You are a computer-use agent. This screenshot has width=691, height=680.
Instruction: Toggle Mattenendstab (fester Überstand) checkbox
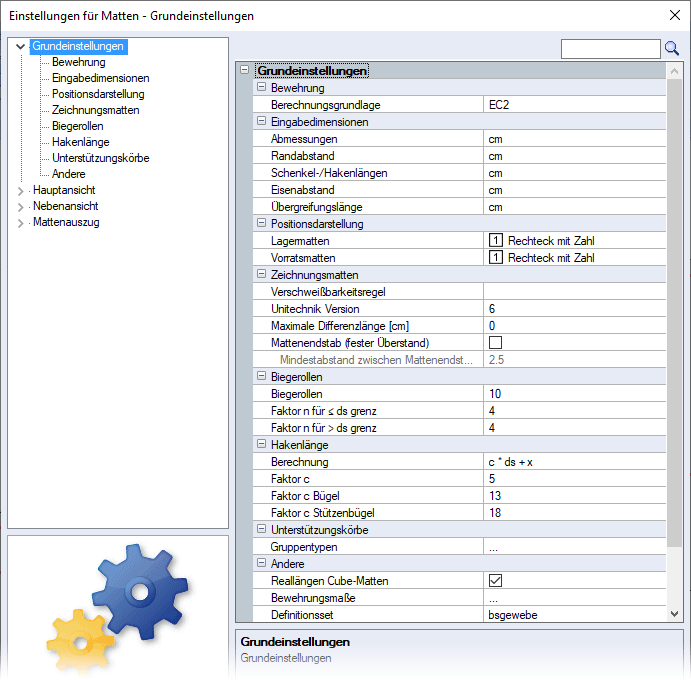[x=495, y=342]
